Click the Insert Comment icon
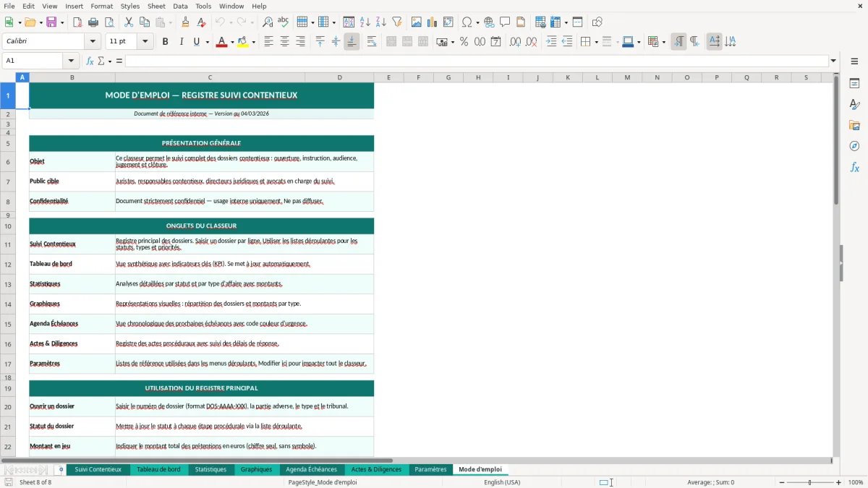The height and width of the screenshot is (488, 868). [505, 22]
